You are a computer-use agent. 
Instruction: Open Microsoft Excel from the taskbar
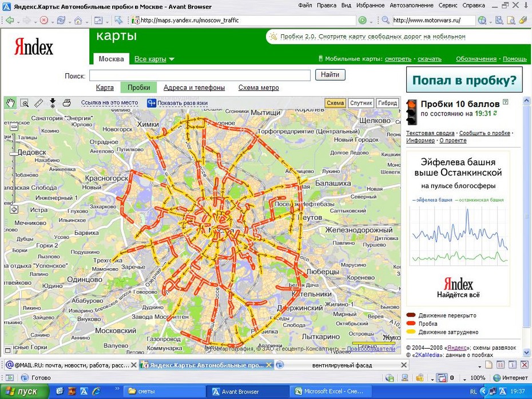[331, 392]
